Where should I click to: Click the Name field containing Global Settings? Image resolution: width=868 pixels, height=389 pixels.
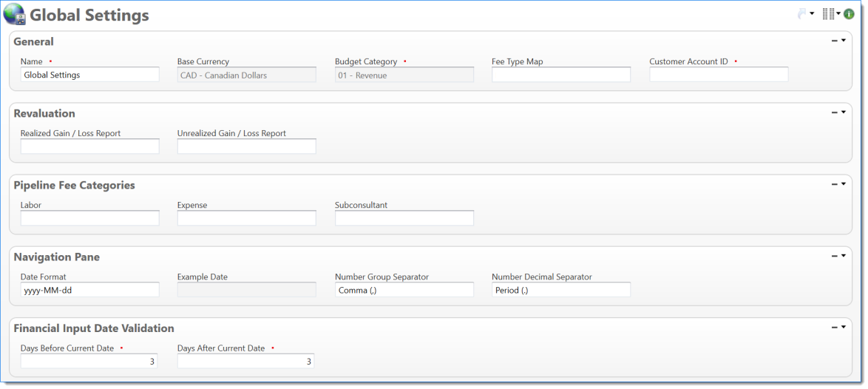[x=89, y=75]
